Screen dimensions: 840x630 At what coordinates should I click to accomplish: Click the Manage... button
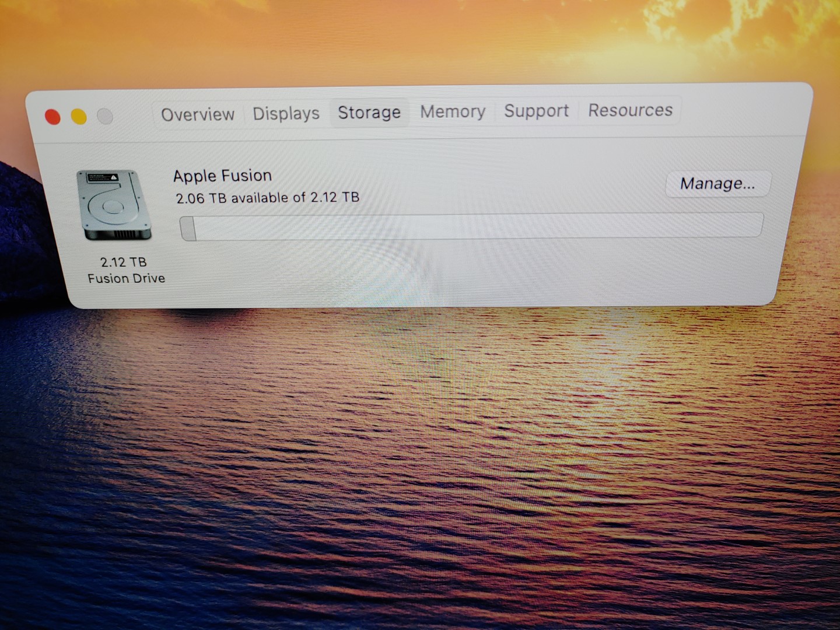tap(717, 184)
